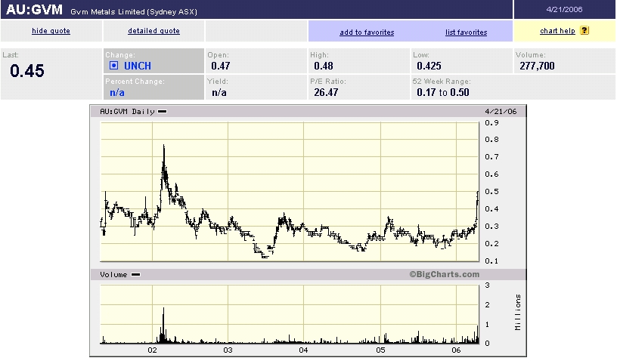Hide the quote using the hide quote link
Viewport: 617px width, 364px height.
tap(51, 31)
